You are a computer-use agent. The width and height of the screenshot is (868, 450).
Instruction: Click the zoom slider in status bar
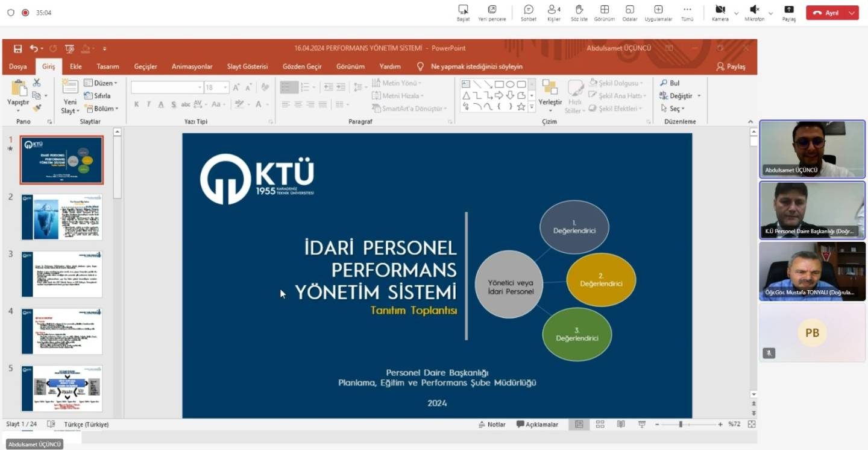[681, 425]
